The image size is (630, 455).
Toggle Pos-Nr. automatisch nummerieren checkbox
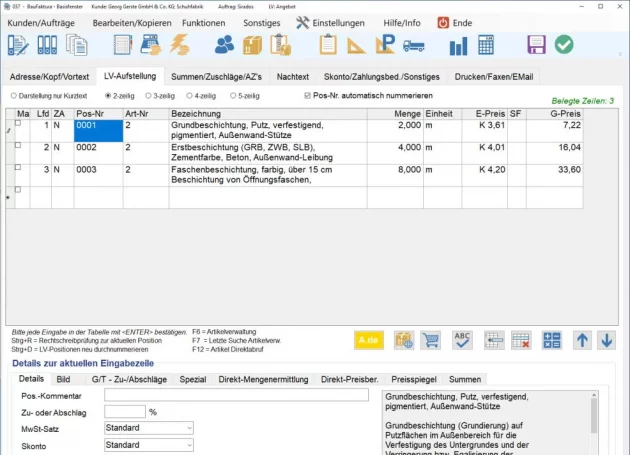coord(308,96)
